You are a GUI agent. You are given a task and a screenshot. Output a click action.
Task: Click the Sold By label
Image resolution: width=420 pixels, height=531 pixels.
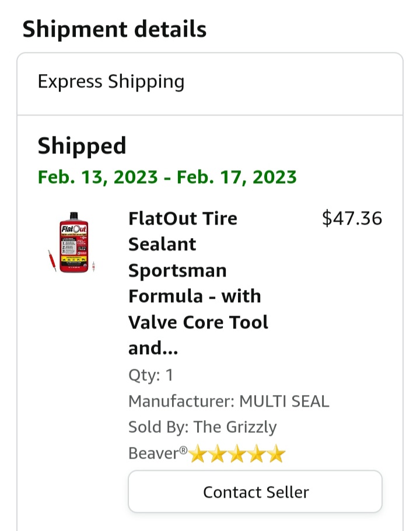(156, 427)
